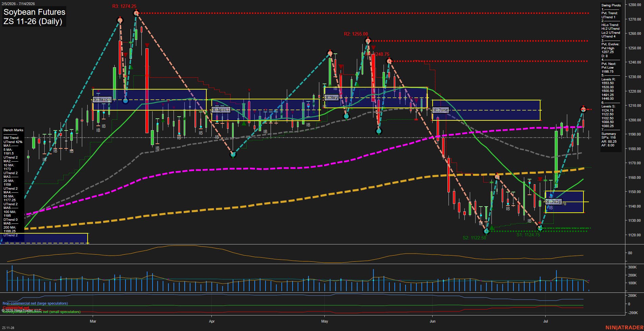Click the 1150.00 price axis label
The height and width of the screenshot is (331, 644).
[635, 192]
